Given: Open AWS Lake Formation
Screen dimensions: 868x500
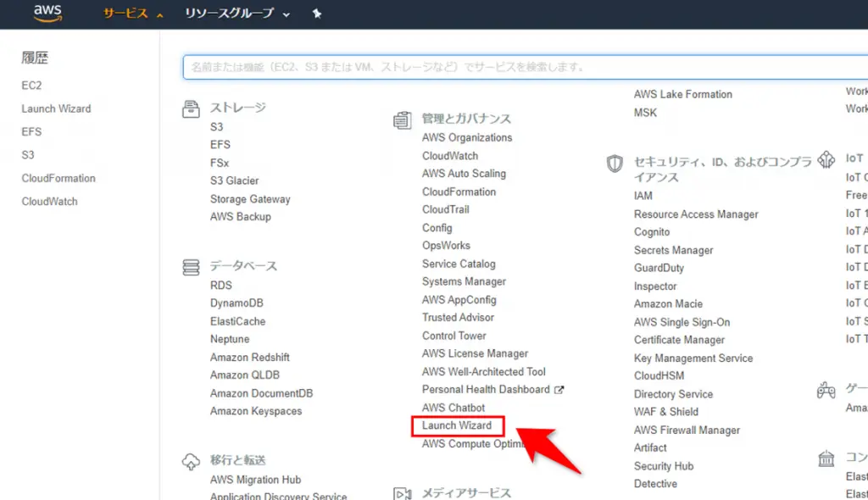Looking at the screenshot, I should [x=682, y=94].
